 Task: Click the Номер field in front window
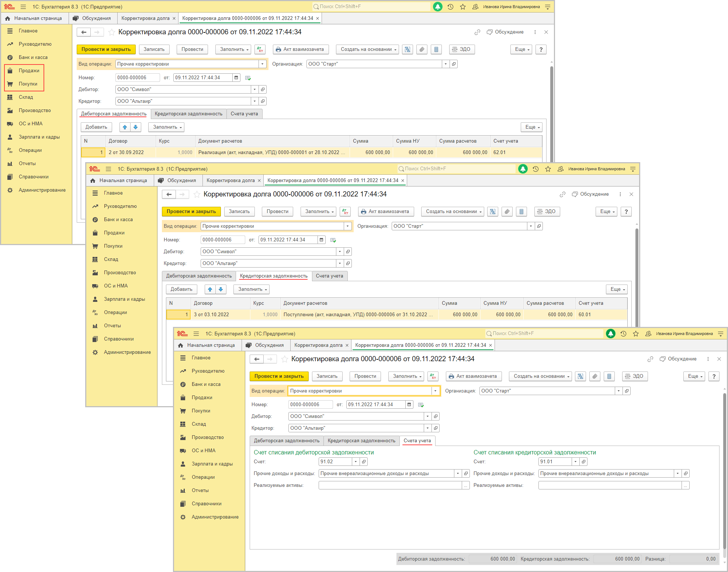[x=310, y=405]
